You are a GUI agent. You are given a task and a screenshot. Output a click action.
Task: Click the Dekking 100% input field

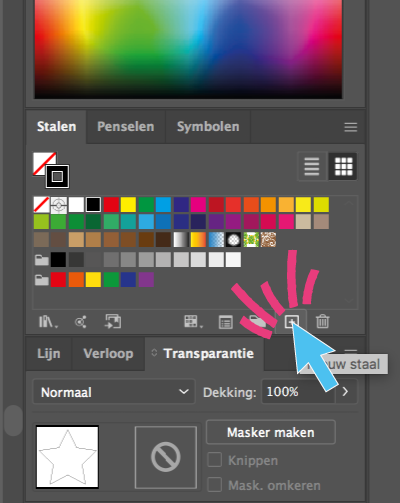pyautogui.click(x=298, y=392)
